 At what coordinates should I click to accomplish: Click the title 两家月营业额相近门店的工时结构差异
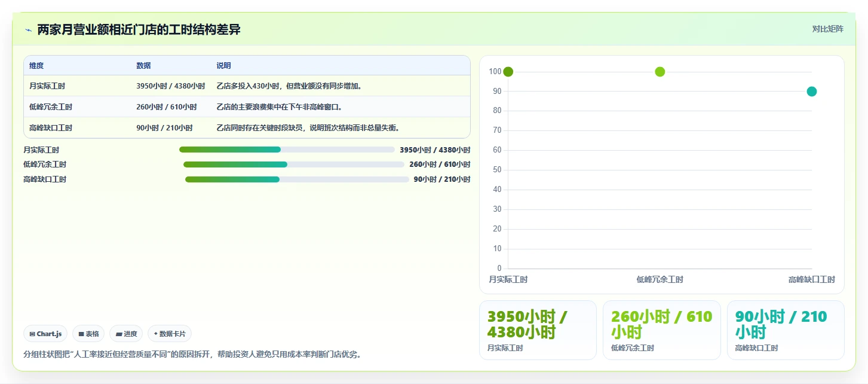point(139,30)
